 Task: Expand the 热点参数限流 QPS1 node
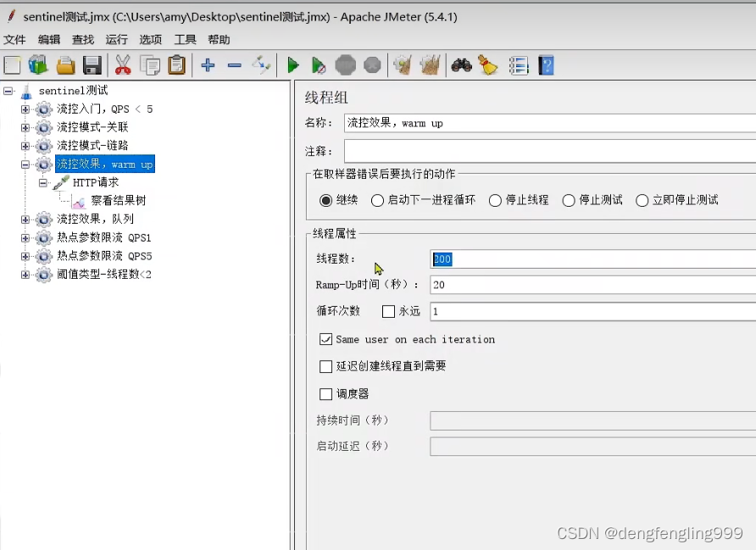pyautogui.click(x=25, y=237)
